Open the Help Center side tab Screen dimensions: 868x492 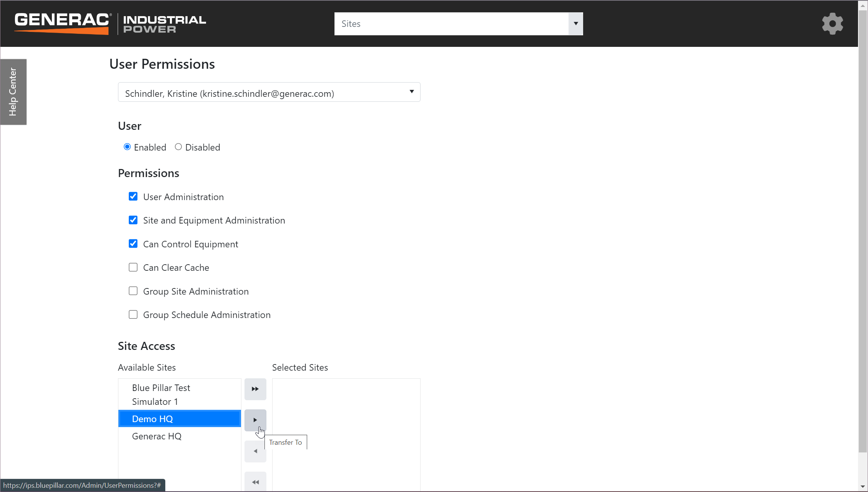coord(13,92)
